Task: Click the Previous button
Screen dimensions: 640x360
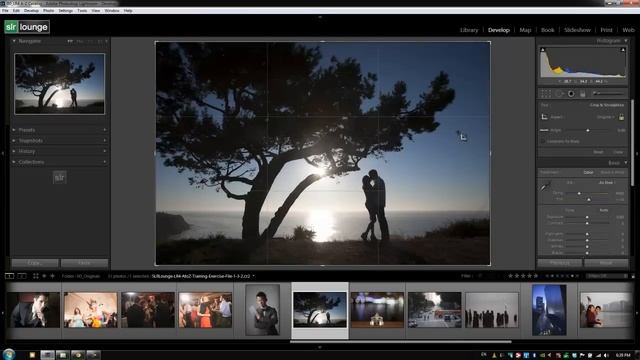Action: click(x=560, y=263)
